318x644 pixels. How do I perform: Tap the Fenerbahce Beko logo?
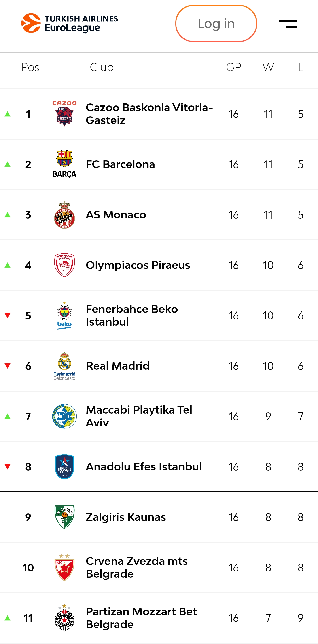[x=64, y=315]
